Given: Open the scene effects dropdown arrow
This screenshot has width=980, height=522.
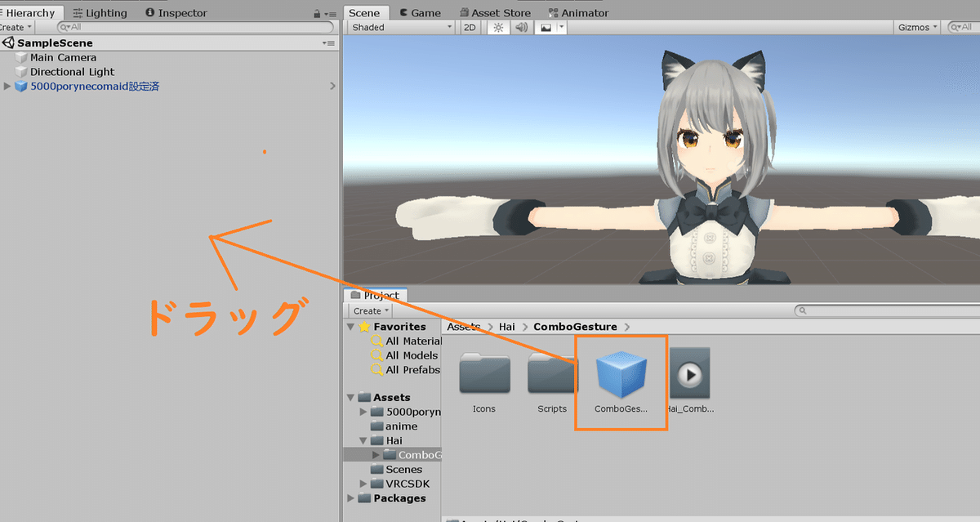Looking at the screenshot, I should click(x=562, y=27).
